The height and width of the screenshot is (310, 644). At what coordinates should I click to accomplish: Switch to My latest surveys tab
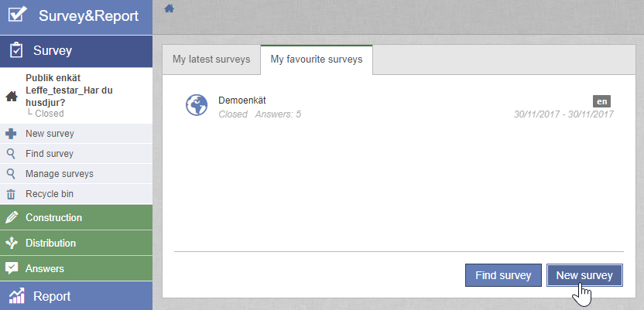coord(211,60)
